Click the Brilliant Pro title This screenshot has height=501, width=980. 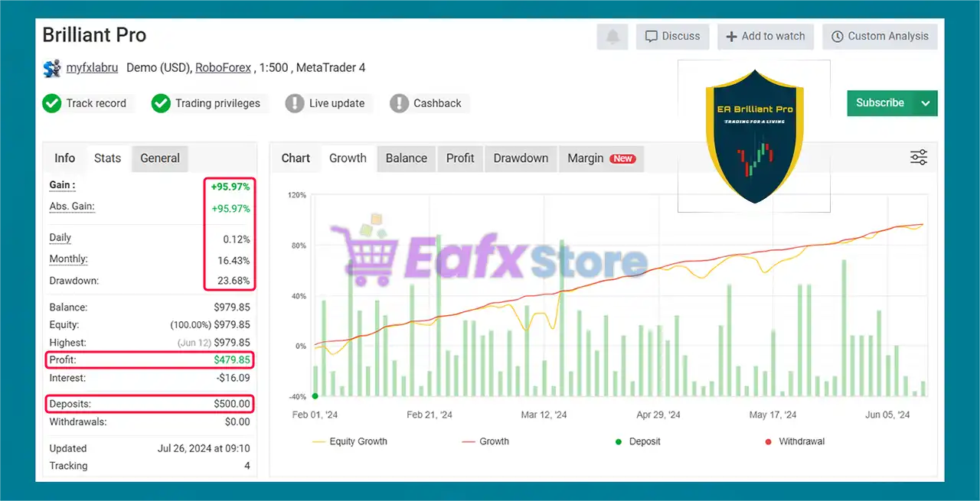tap(94, 35)
